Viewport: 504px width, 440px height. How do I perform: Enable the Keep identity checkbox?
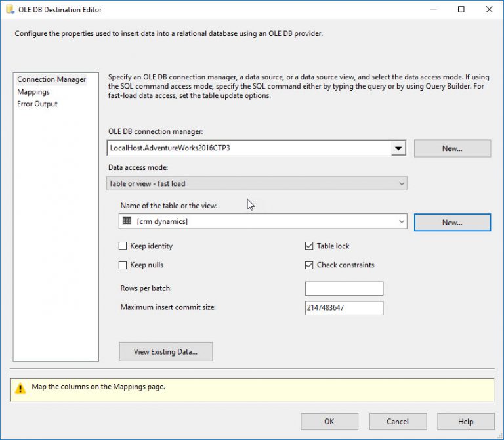pos(123,246)
